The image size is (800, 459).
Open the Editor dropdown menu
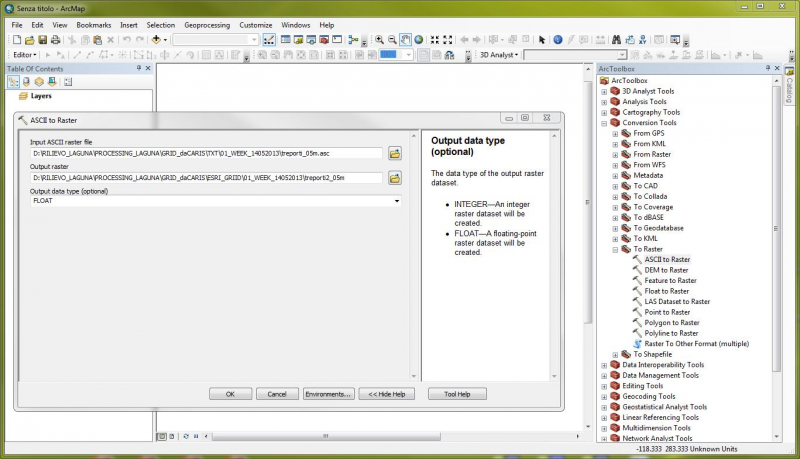pos(24,55)
